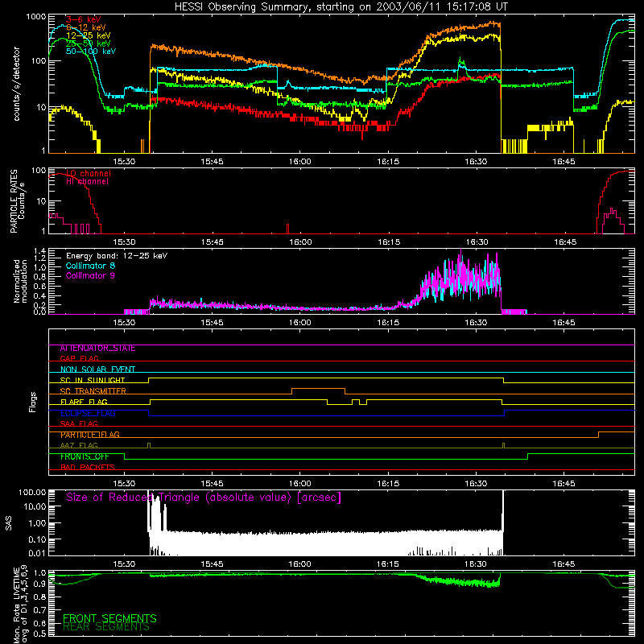Click the 16:45 label below the counts panel
The height and width of the screenshot is (644, 644).
[563, 162]
